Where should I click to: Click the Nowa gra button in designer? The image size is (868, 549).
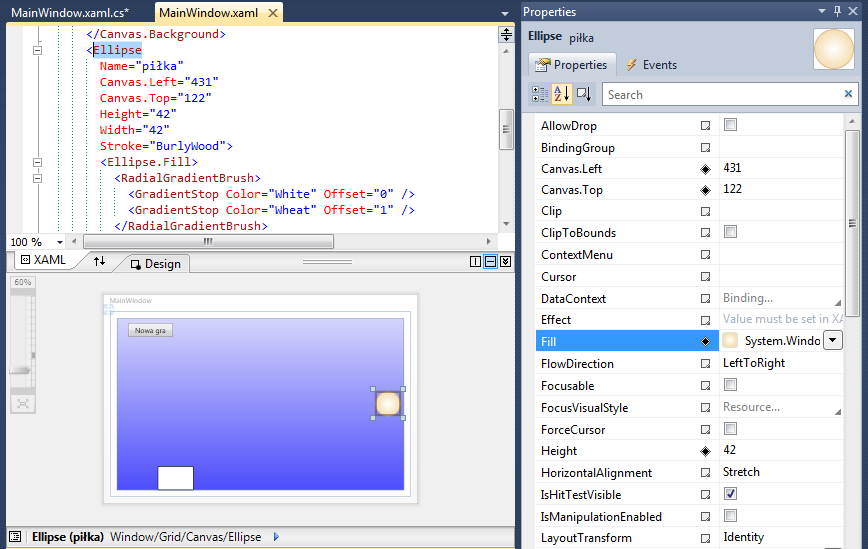point(151,330)
